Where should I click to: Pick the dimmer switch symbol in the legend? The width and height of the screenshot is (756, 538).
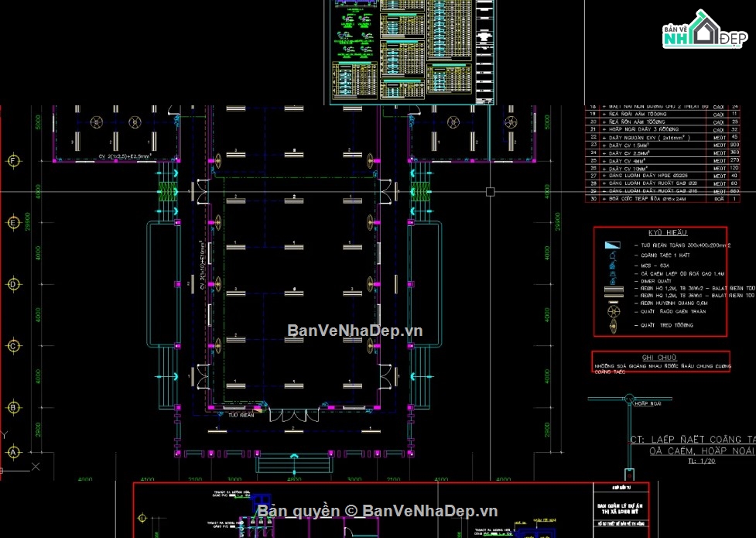click(x=613, y=280)
